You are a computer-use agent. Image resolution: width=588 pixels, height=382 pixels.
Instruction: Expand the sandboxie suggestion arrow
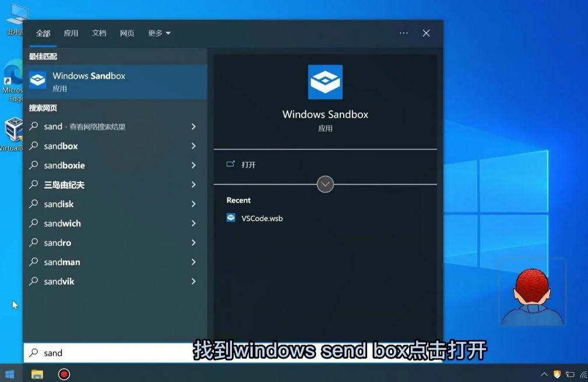coord(193,165)
